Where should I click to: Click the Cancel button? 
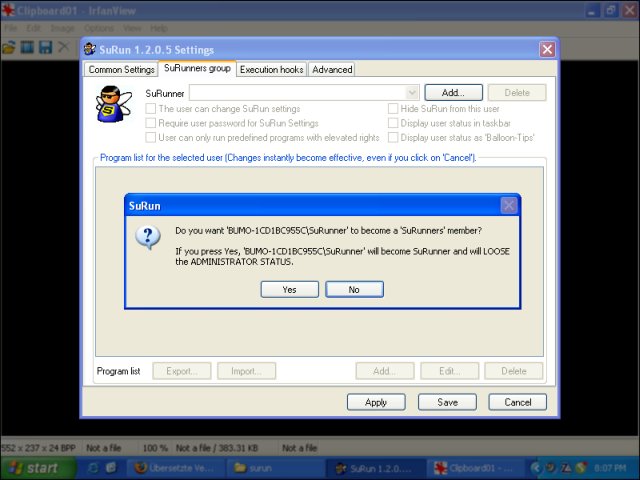click(518, 402)
